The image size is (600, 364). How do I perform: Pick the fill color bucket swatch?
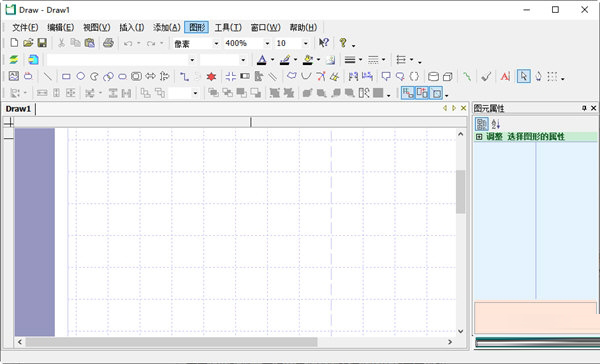click(308, 60)
